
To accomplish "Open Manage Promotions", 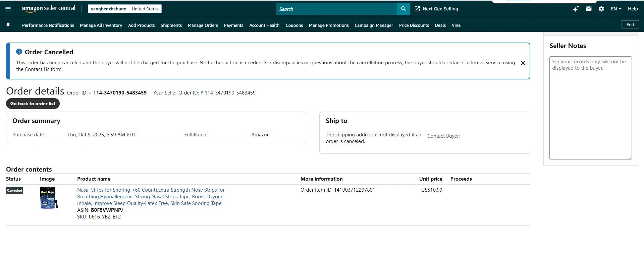I will (329, 25).
